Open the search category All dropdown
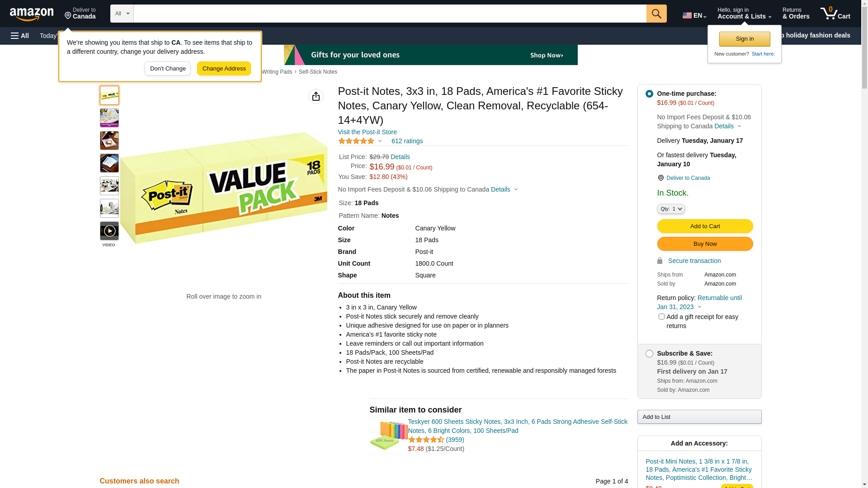868x488 pixels. pos(122,14)
